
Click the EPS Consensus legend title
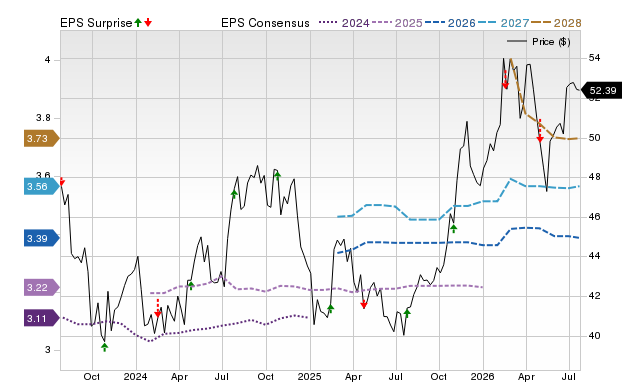[x=265, y=23]
